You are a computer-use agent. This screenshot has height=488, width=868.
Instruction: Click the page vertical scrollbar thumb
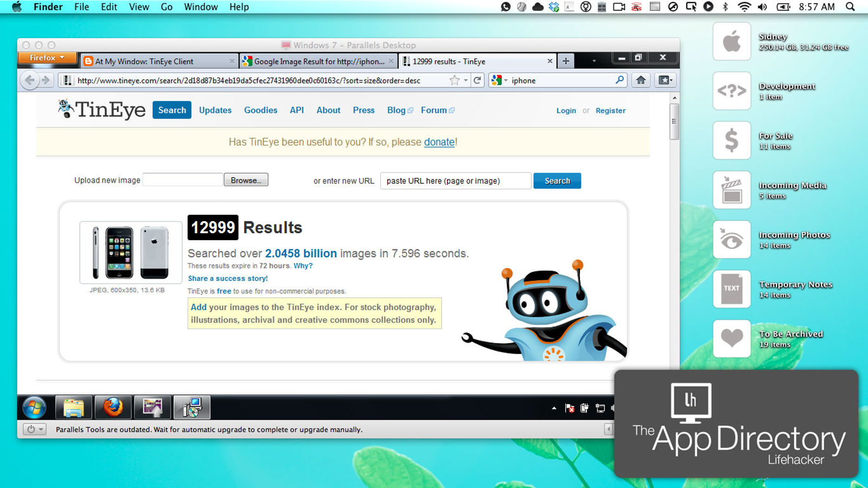coord(674,121)
